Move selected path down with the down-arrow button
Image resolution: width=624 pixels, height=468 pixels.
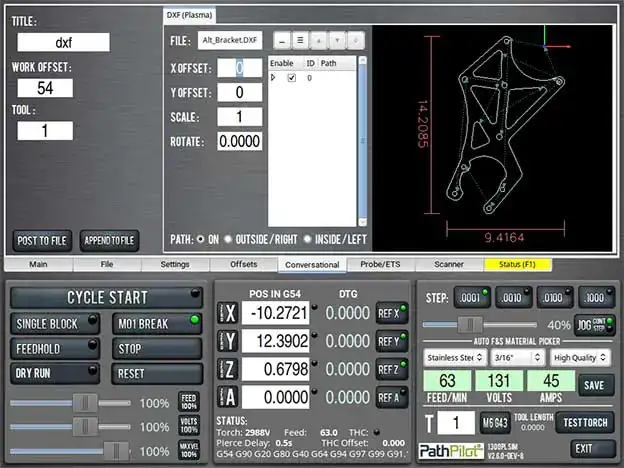click(x=337, y=41)
